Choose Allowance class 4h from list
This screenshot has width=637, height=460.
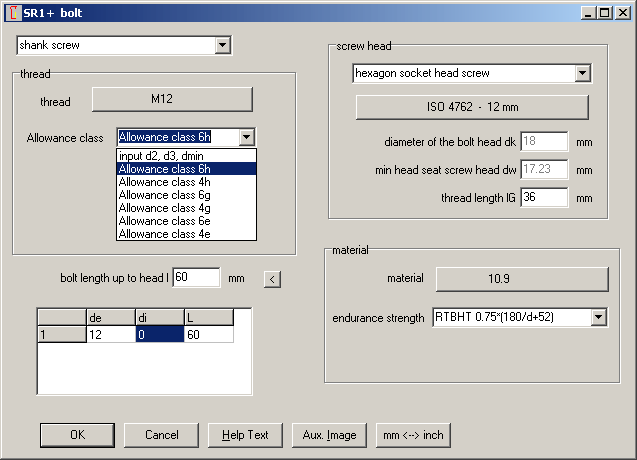[164, 182]
